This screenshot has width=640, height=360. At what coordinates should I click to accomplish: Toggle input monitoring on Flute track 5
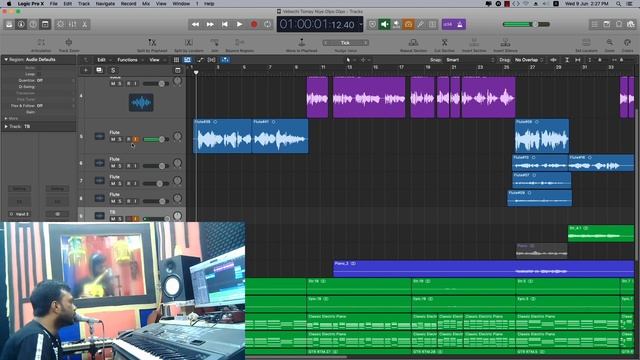click(x=136, y=139)
